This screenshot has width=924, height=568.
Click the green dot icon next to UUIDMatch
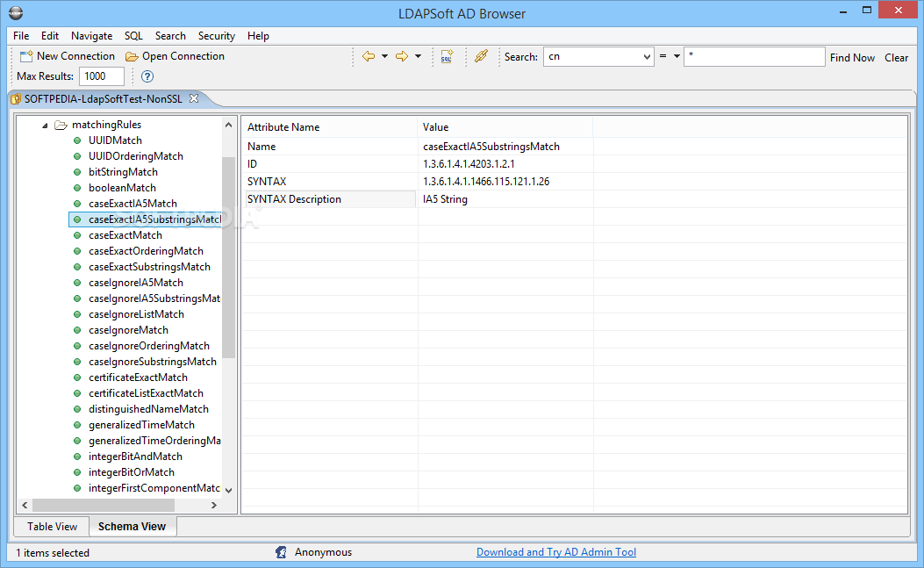coord(77,140)
